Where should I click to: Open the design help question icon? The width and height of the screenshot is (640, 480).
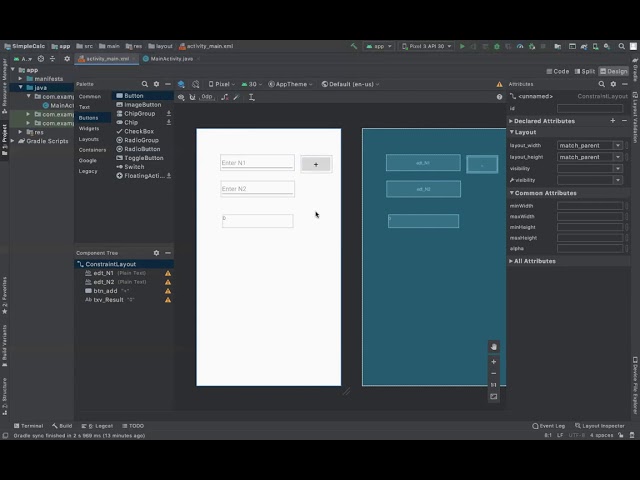[x=499, y=97]
